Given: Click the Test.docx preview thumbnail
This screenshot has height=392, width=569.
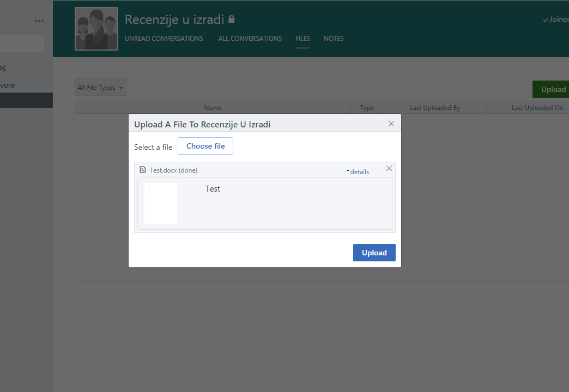Looking at the screenshot, I should pyautogui.click(x=161, y=203).
